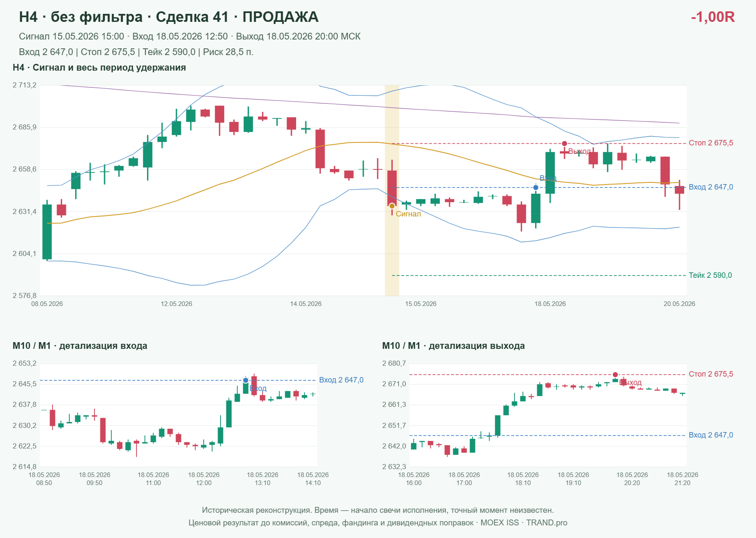Click the 2 685,9 price axis label
756x538 pixels.
(24, 127)
